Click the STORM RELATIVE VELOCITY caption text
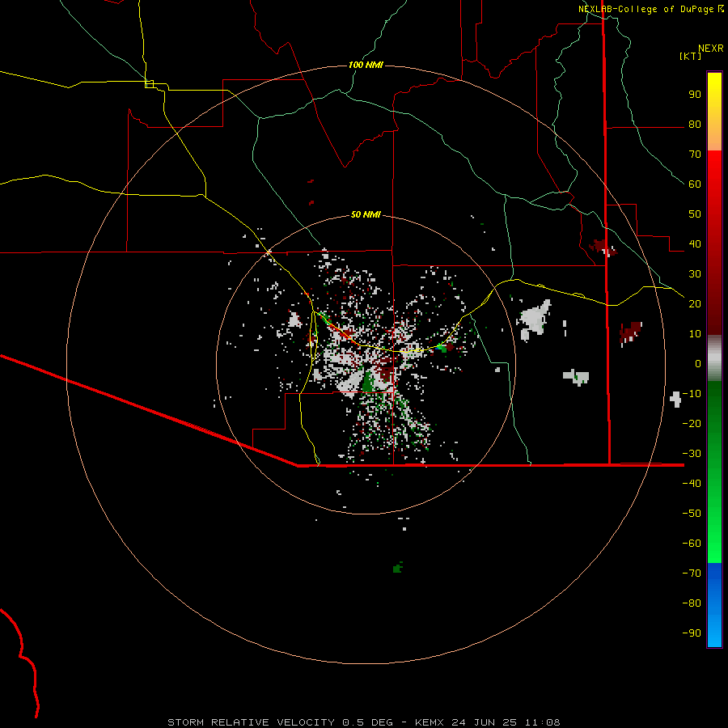The height and width of the screenshot is (728, 728). pyautogui.click(x=252, y=722)
